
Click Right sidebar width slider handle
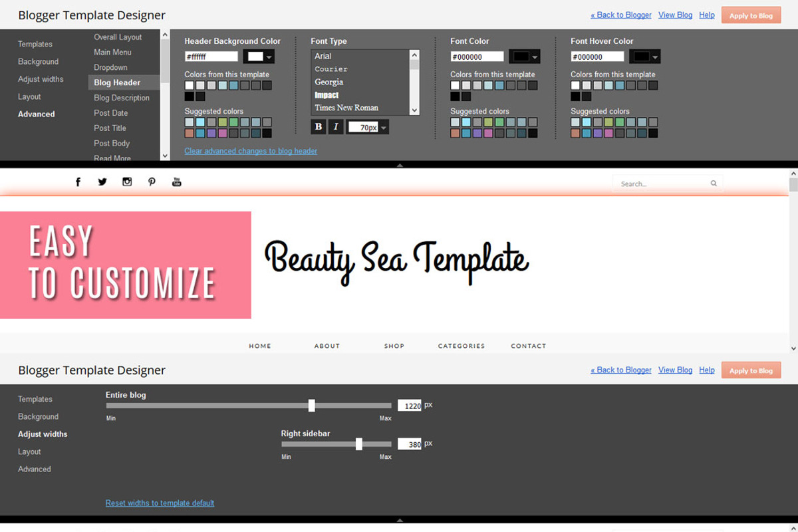coord(359,444)
